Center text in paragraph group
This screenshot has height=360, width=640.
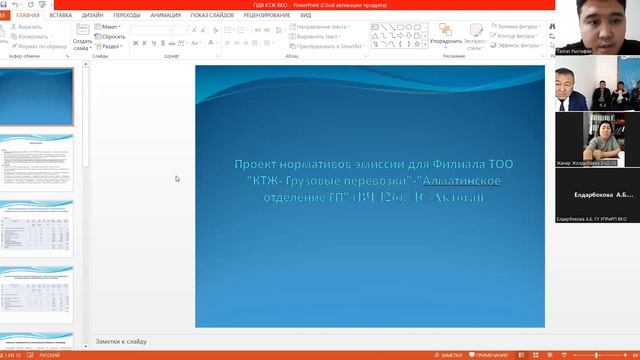tap(236, 43)
